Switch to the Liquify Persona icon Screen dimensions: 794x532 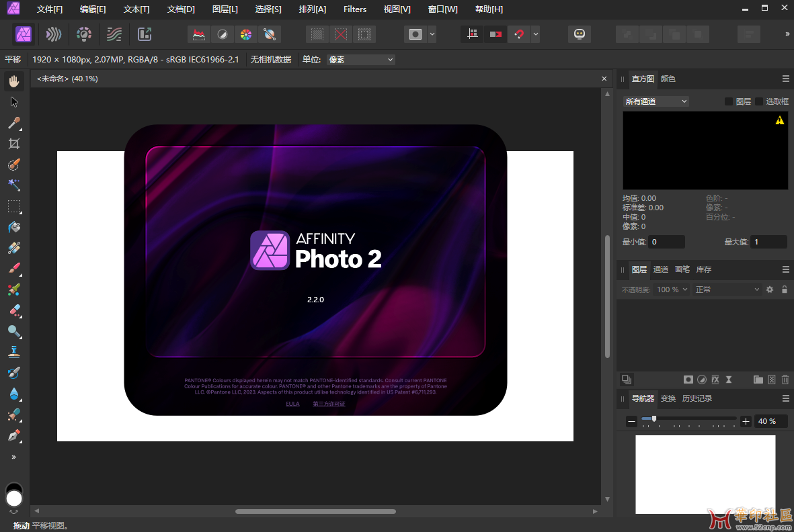(54, 34)
